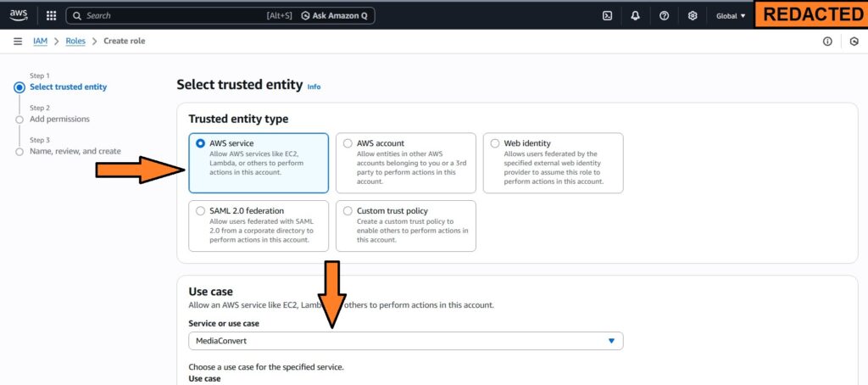This screenshot has width=868, height=385.
Task: Open the Global region dropdown
Action: point(731,15)
